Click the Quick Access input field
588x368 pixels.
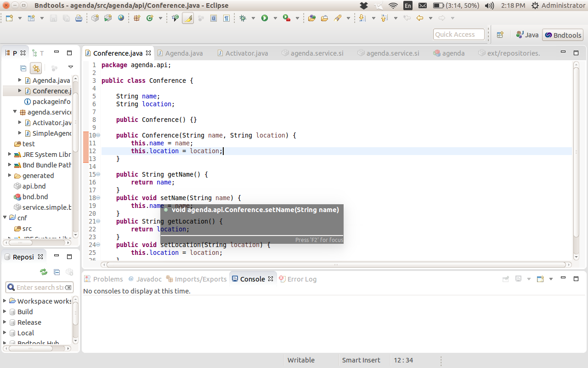click(459, 34)
